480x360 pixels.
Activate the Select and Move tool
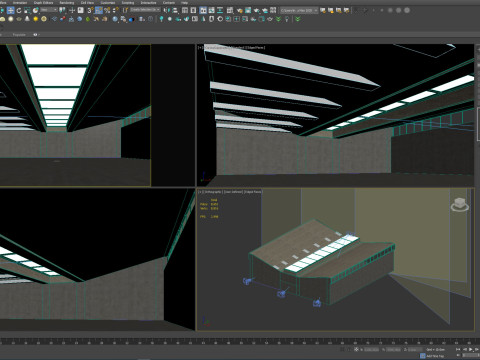(x=11, y=10)
